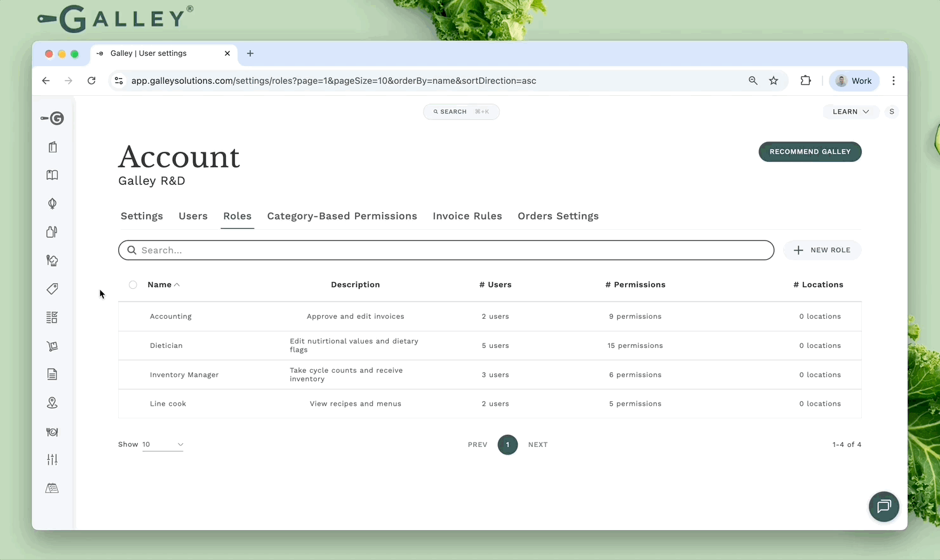
Task: Open the menus icon below the Galley logo
Action: [53, 147]
